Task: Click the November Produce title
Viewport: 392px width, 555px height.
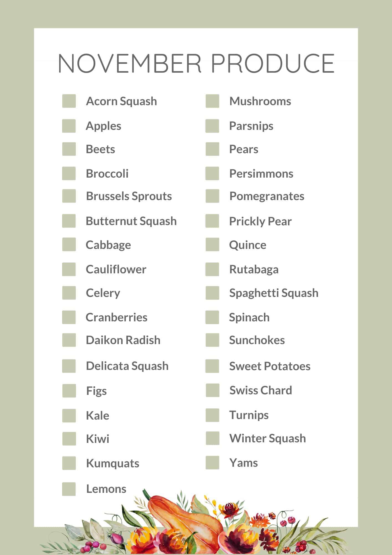Action: tap(196, 63)
